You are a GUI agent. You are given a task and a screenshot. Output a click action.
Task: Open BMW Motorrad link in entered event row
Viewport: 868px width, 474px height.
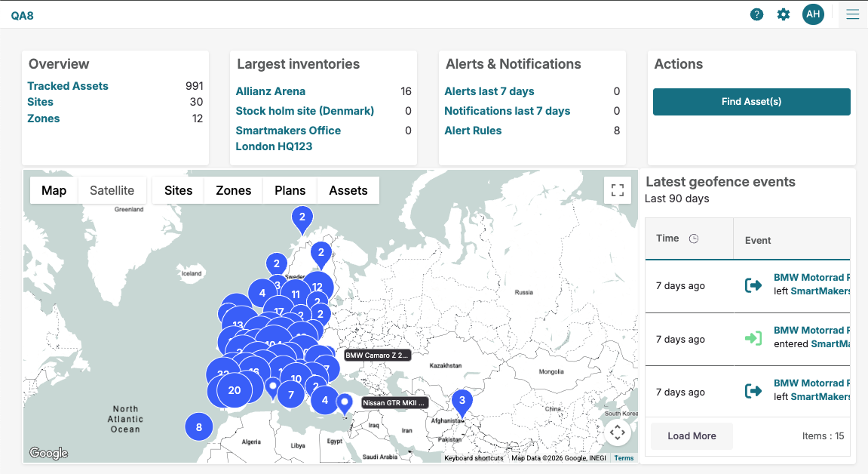tap(811, 330)
